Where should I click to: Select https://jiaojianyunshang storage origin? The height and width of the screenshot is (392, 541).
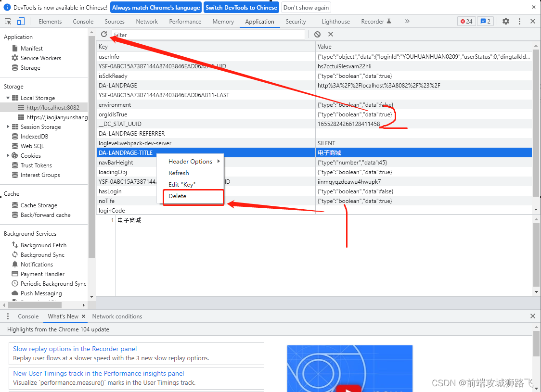57,117
